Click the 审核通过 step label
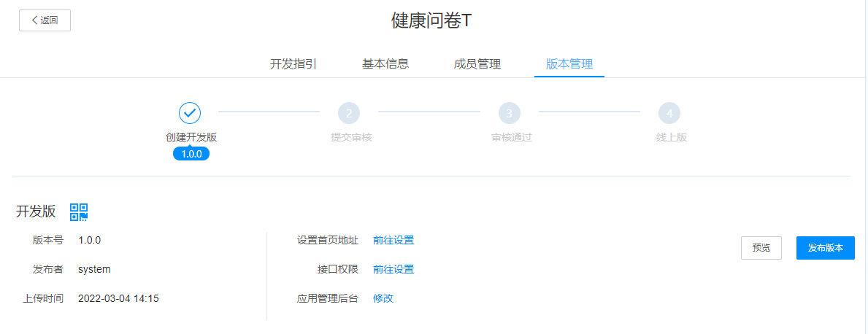Screen dimensions: 868x334 click(x=512, y=138)
